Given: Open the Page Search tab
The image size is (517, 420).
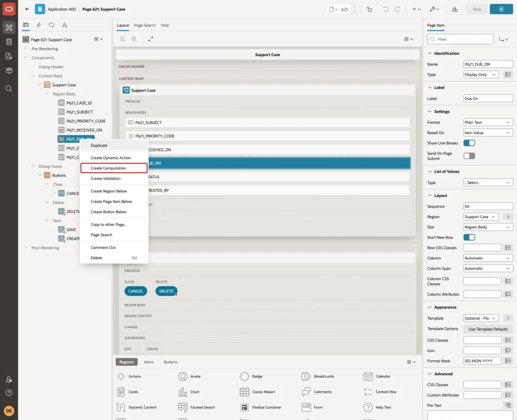Looking at the screenshot, I should (144, 25).
